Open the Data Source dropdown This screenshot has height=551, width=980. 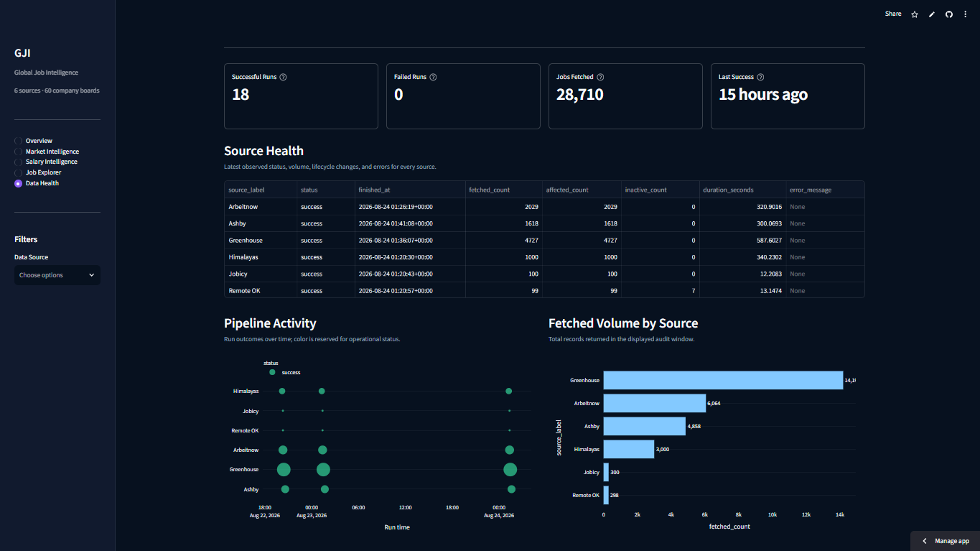(x=57, y=275)
